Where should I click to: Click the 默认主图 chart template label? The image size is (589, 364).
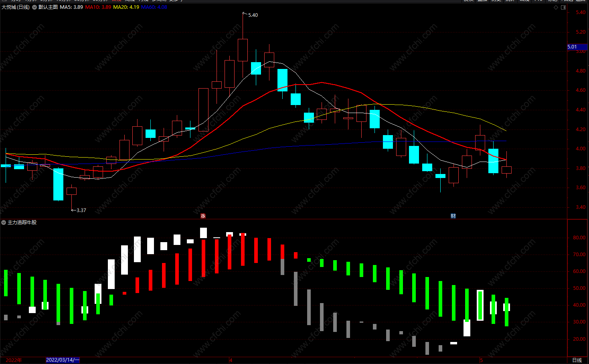pos(48,7)
